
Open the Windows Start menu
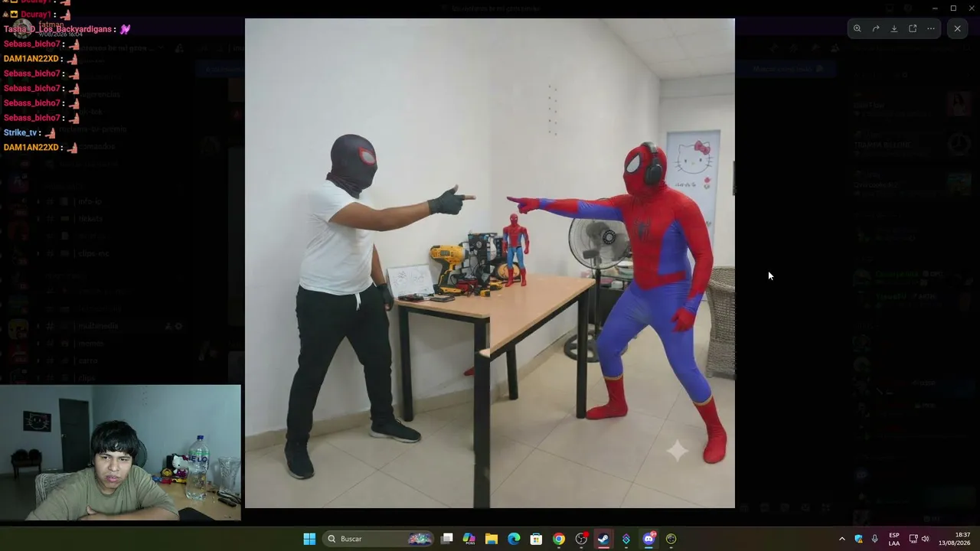click(x=309, y=539)
